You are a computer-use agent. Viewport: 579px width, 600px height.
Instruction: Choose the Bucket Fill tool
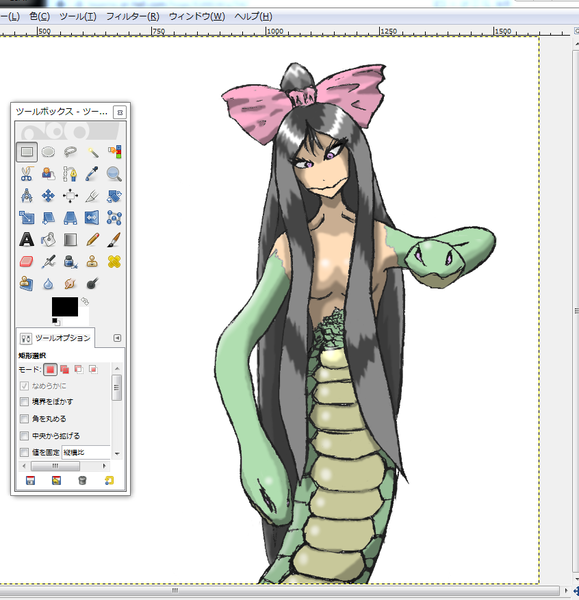48,240
